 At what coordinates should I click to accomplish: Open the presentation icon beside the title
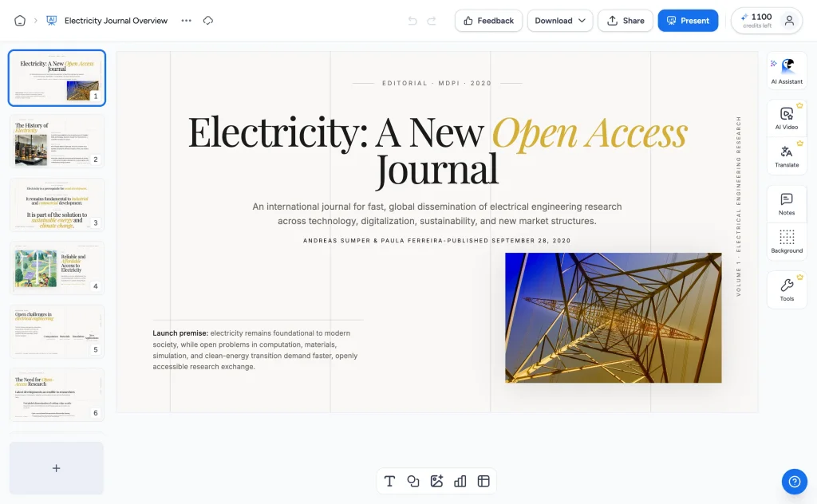pos(51,21)
